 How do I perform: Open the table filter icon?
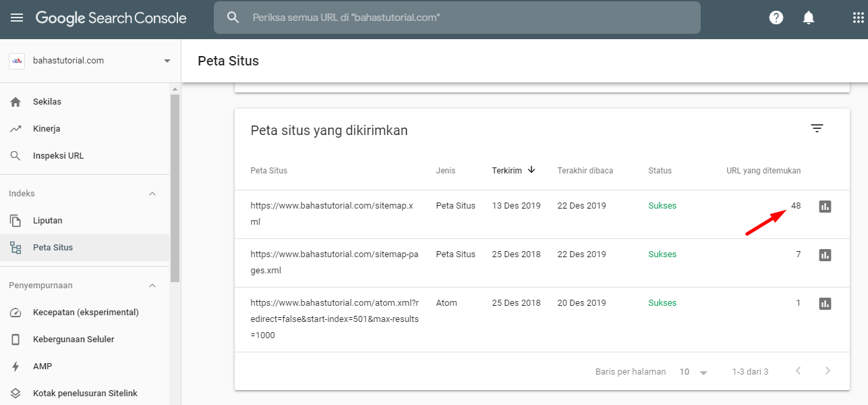[817, 128]
